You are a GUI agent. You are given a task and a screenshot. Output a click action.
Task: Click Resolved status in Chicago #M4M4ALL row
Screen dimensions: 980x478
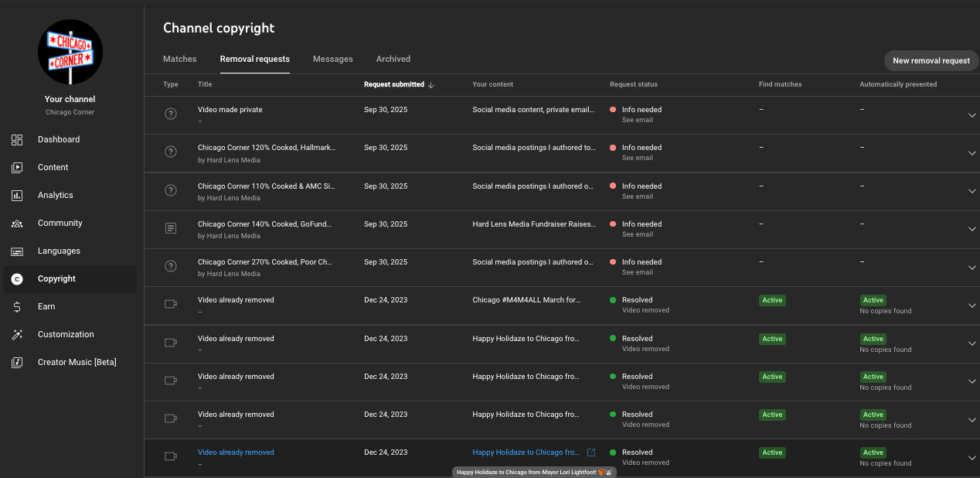(x=637, y=300)
